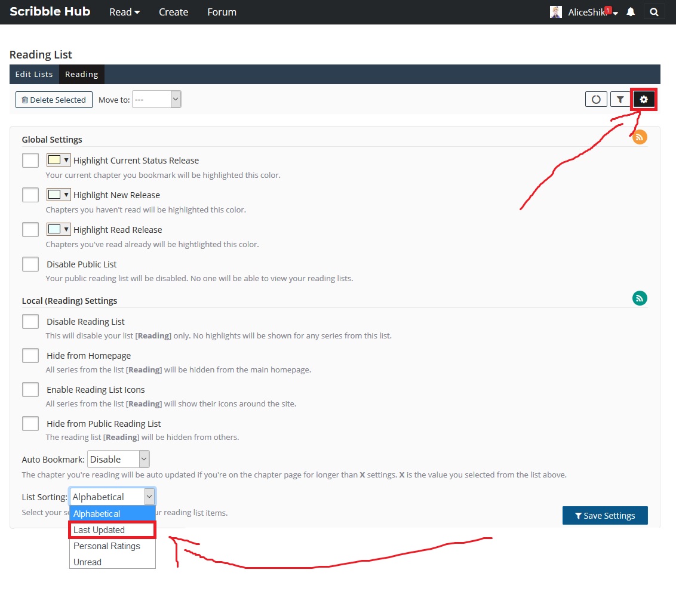676x616 pixels.
Task: Open Highlight New Release color swatch
Action: (x=59, y=195)
